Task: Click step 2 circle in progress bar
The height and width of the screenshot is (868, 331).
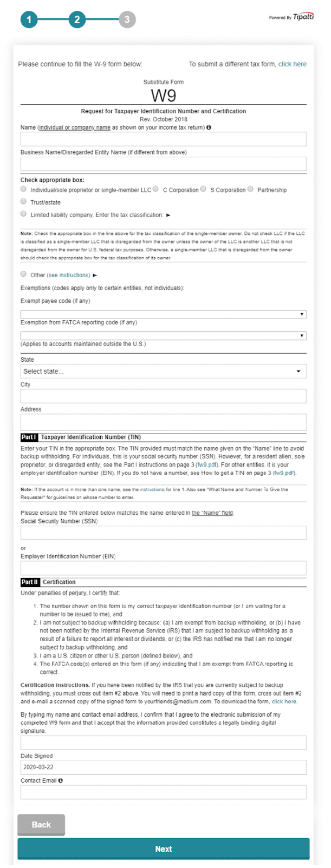Action: 77,20
